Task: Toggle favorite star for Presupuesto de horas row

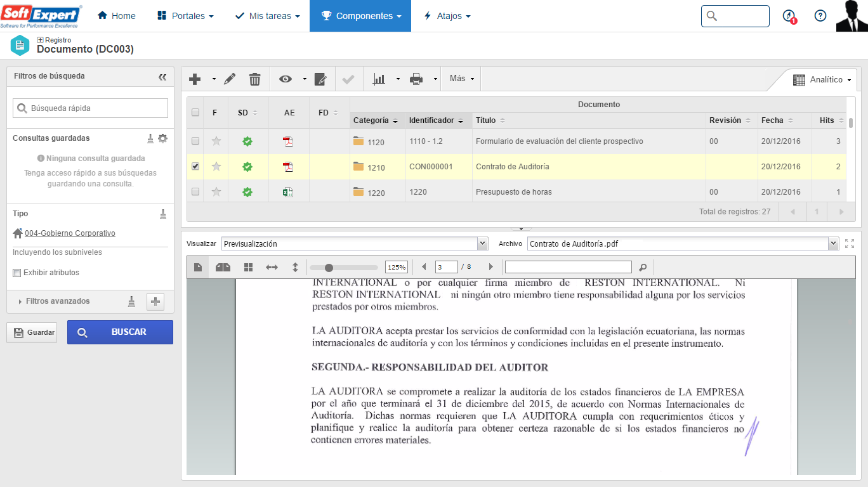Action: (x=216, y=192)
